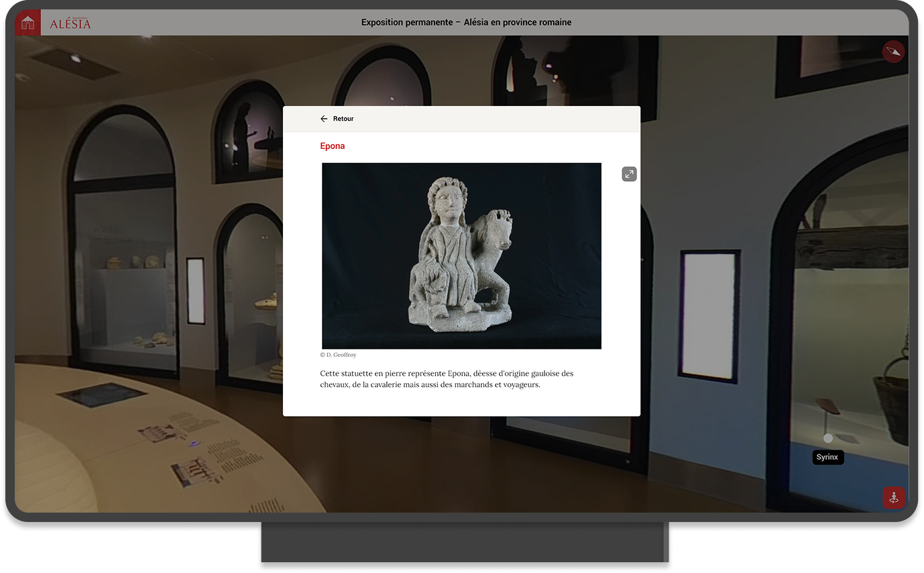The height and width of the screenshot is (573, 924).
Task: Open the Alésia logo link
Action: (70, 23)
